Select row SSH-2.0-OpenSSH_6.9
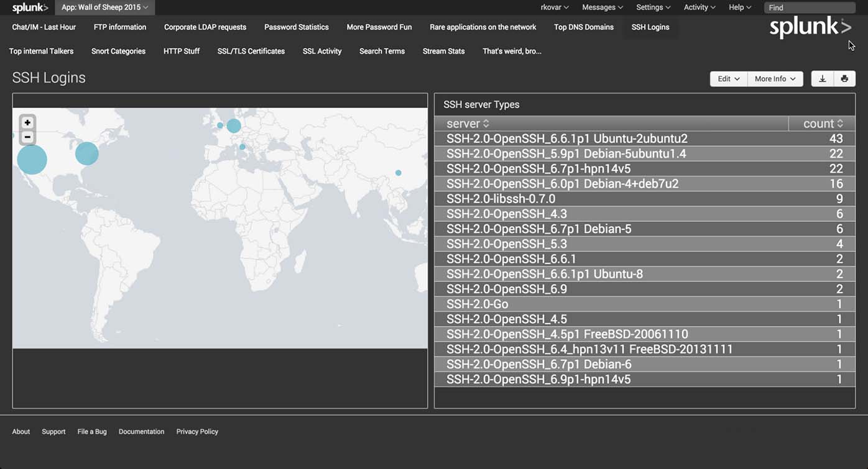868x469 pixels. coord(645,289)
